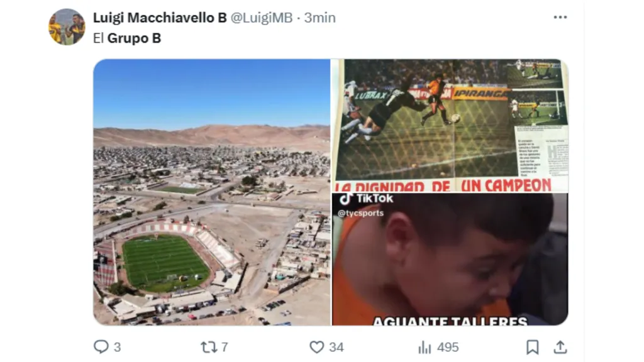Share the tweet via upload icon
This screenshot has width=644, height=362.
(x=560, y=347)
